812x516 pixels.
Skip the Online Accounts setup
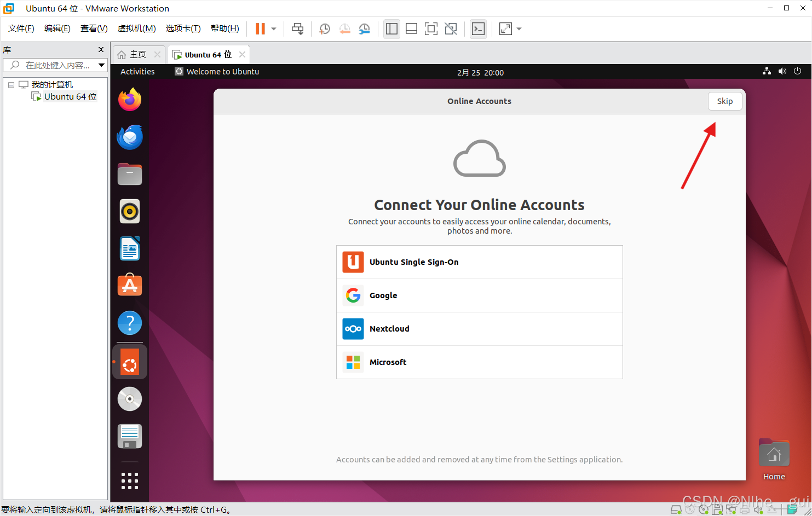click(725, 101)
